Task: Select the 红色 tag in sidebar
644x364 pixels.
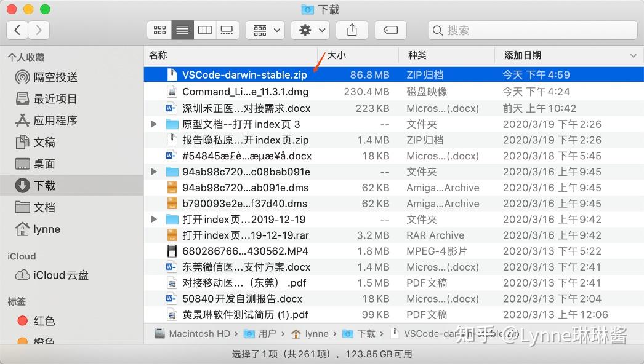Action: pyautogui.click(x=42, y=320)
